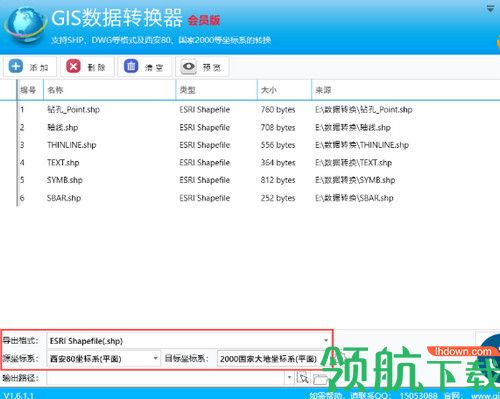The height and width of the screenshot is (399, 500).
Task: Click the 删除 (Delete) toolbar button
Action: coord(87,67)
